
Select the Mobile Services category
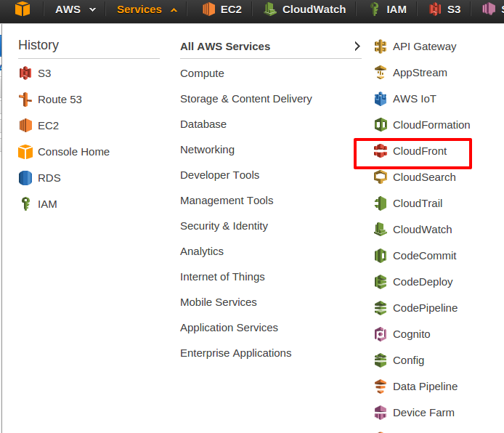click(x=219, y=302)
